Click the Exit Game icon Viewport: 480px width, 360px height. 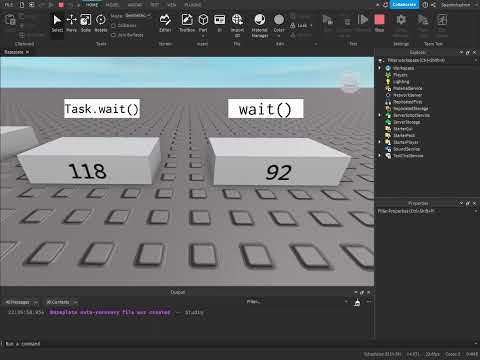442,20
